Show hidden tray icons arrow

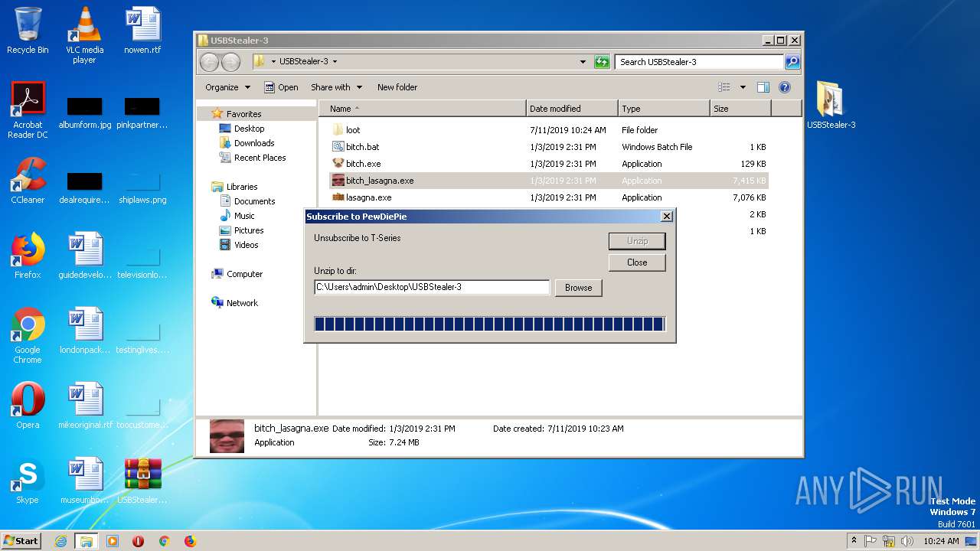click(854, 540)
